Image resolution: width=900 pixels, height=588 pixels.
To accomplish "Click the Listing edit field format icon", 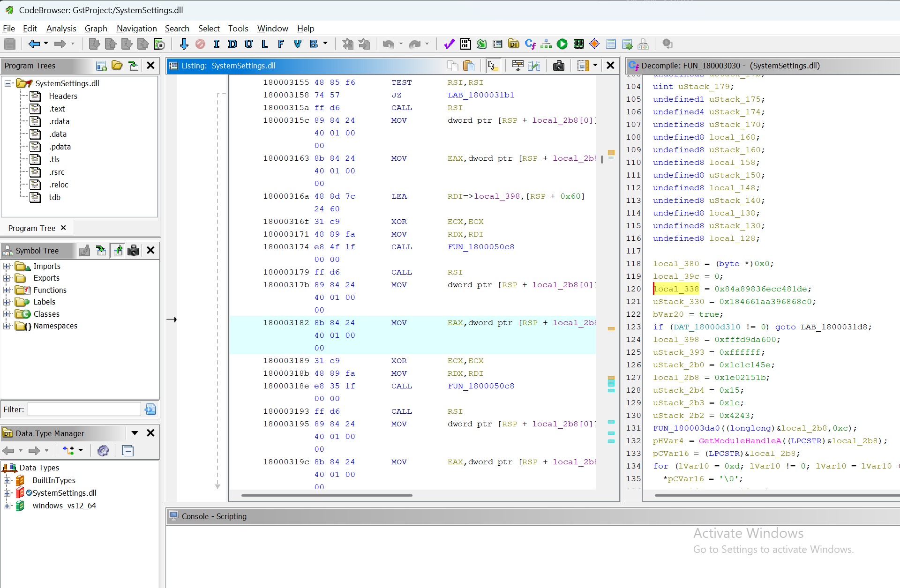I will click(517, 66).
